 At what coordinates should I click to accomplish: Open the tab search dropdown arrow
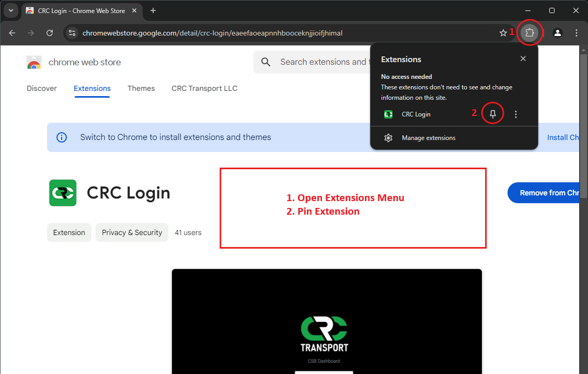click(10, 10)
